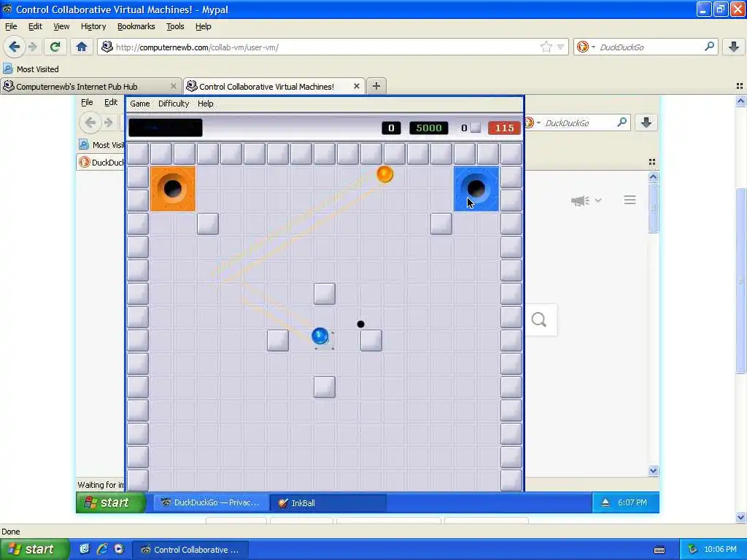Click the inner VM search magnifier icon
This screenshot has width=747, height=560.
[x=622, y=122]
